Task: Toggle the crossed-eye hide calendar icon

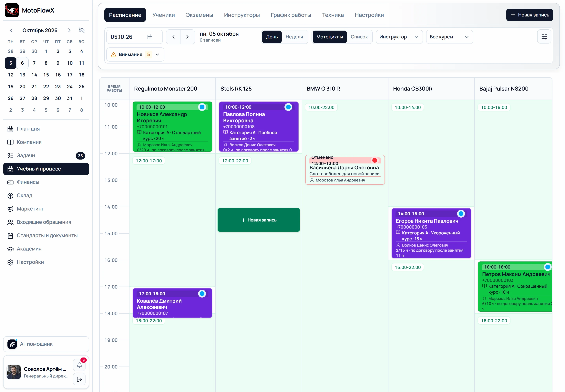Action: [x=81, y=30]
